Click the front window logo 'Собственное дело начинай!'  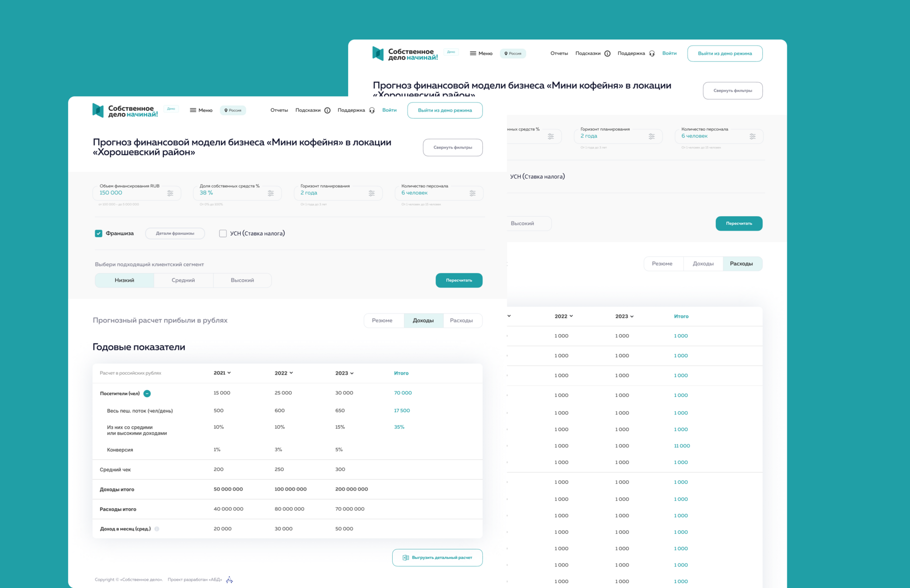pos(125,111)
